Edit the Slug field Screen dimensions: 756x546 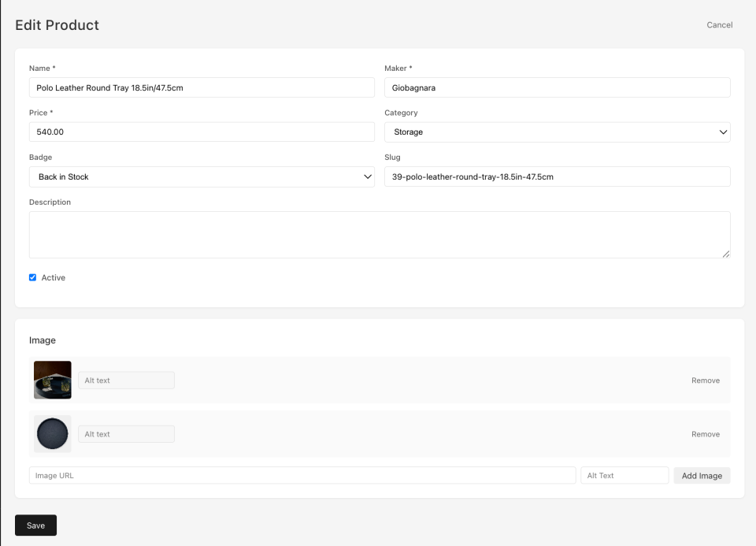pyautogui.click(x=558, y=176)
